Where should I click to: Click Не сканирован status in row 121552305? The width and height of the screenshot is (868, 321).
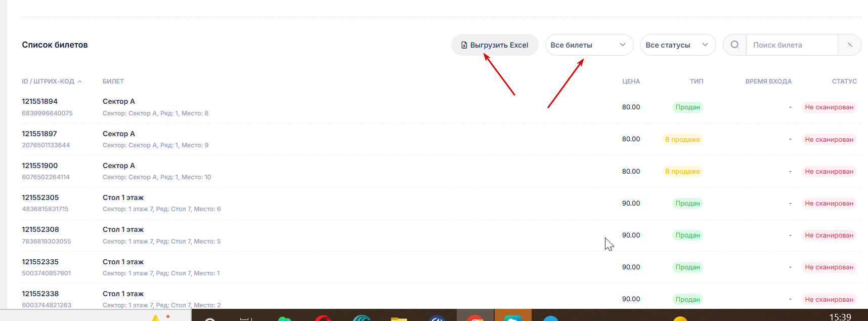pos(829,204)
